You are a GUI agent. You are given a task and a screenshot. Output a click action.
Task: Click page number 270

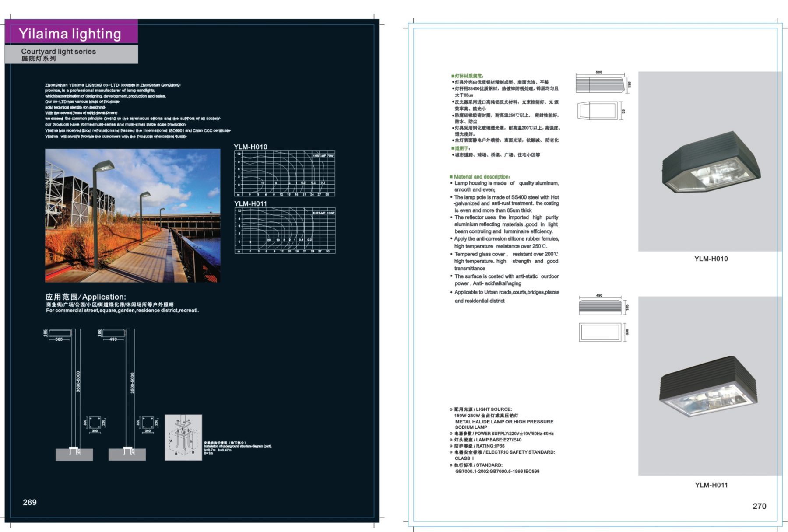coord(760,506)
